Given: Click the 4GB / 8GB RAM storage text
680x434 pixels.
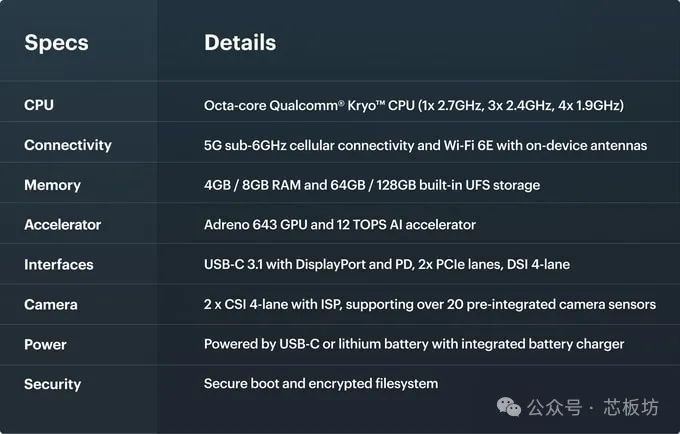Looking at the screenshot, I should pyautogui.click(x=372, y=185).
